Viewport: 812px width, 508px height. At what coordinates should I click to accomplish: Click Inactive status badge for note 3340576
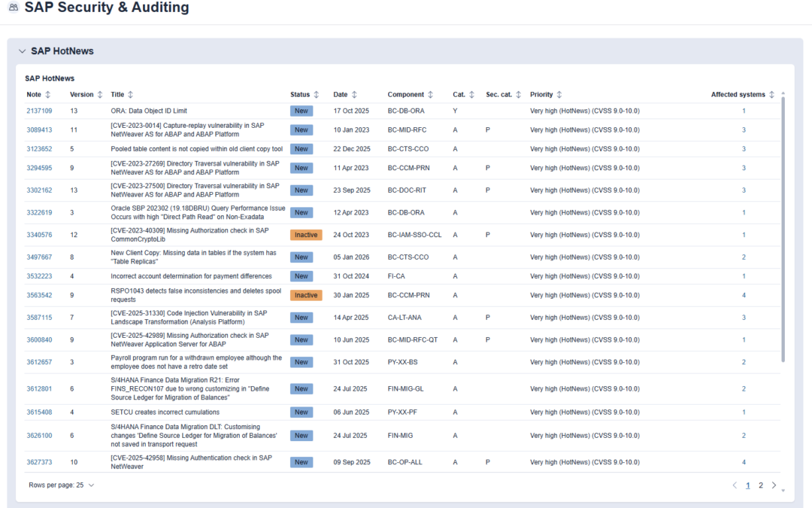coord(306,235)
